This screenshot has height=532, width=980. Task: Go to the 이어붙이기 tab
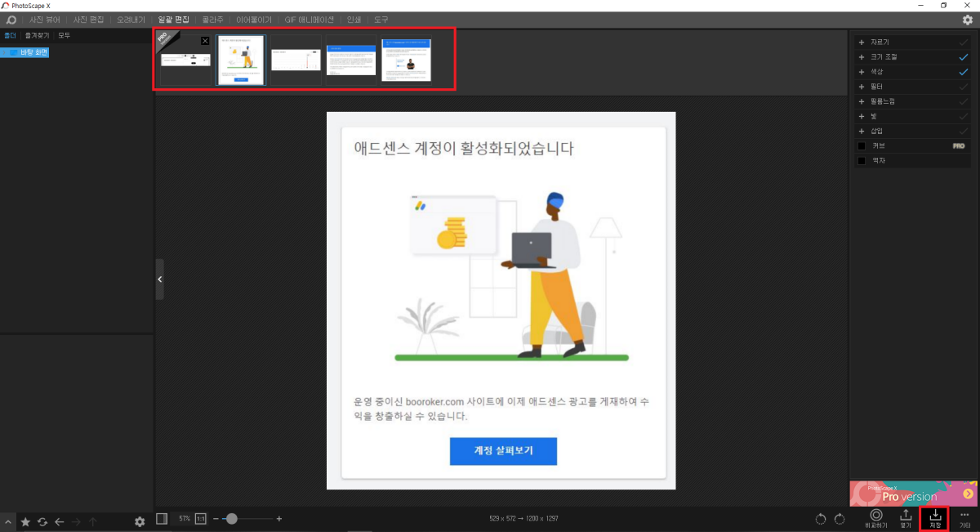254,19
